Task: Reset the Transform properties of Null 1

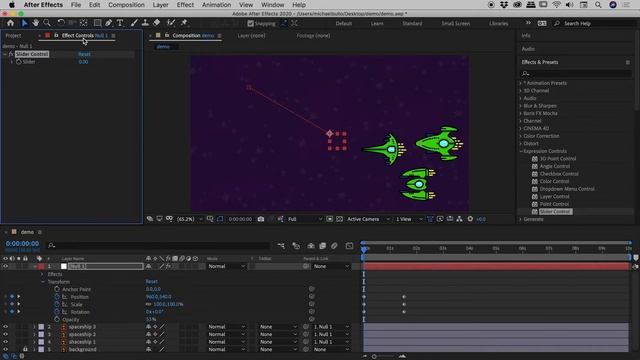Action: click(x=151, y=282)
